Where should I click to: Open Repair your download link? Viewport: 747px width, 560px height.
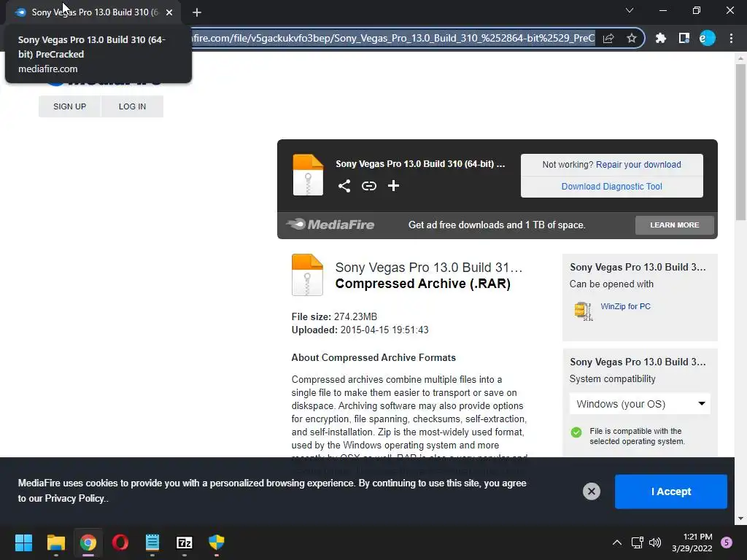638,164
